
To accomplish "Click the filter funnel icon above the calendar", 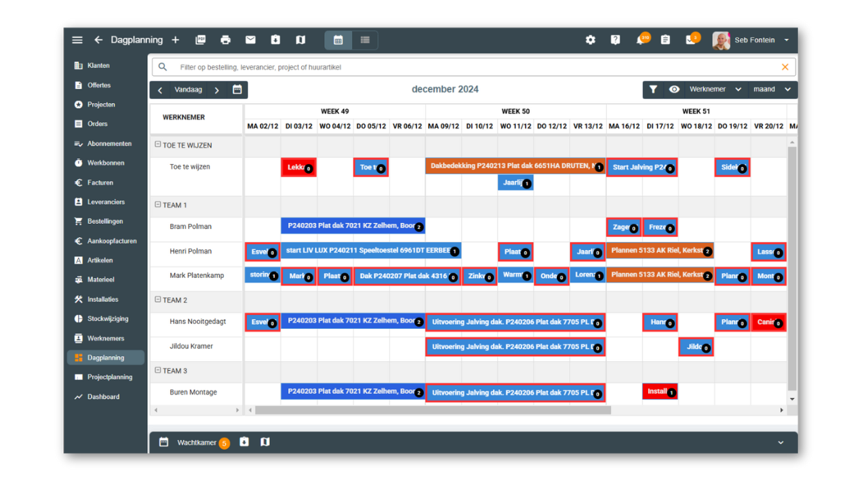I will click(652, 89).
